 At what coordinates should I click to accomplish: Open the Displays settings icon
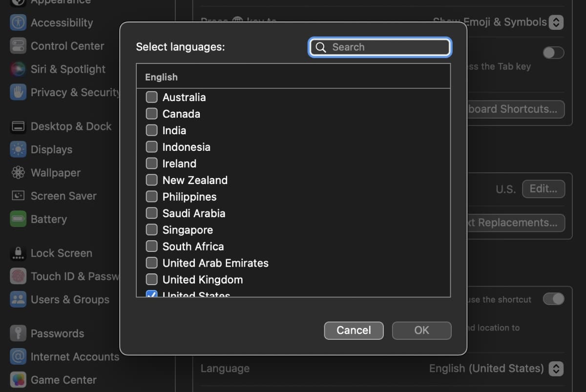(18, 149)
